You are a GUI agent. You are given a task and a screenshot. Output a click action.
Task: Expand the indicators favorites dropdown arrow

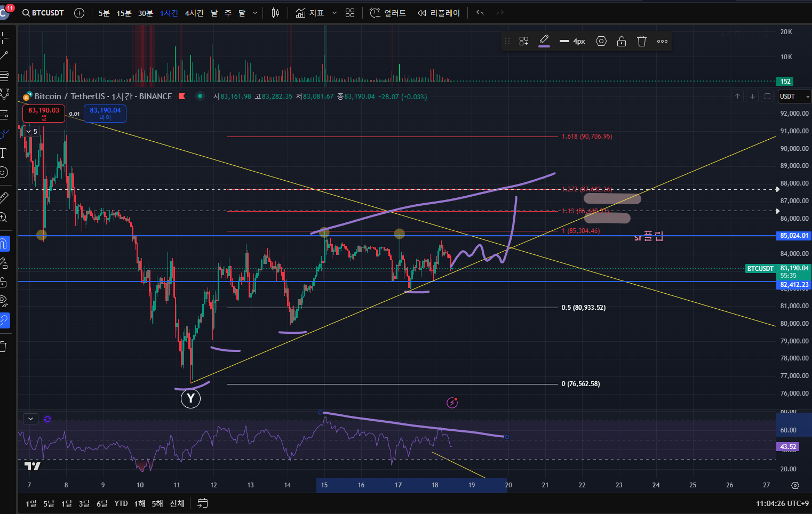coord(335,13)
